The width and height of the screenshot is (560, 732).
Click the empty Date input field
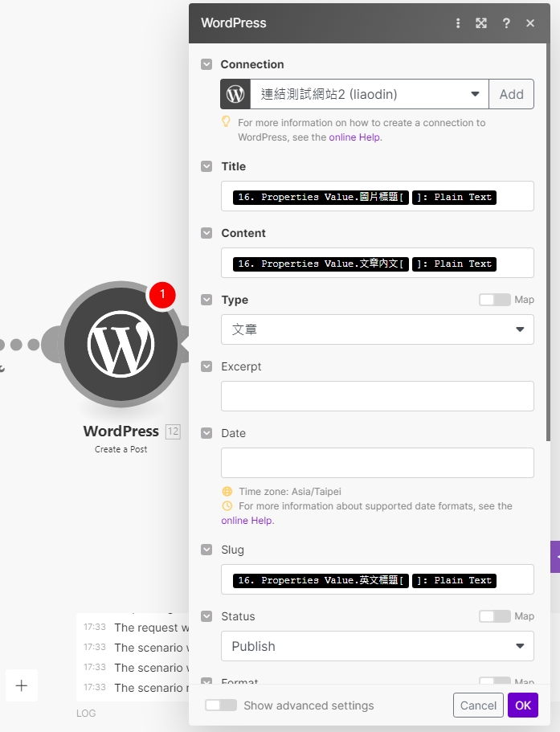pos(377,463)
